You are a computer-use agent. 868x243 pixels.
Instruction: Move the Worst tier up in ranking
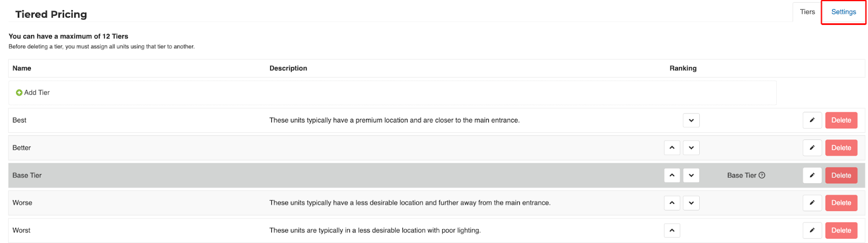tap(672, 231)
